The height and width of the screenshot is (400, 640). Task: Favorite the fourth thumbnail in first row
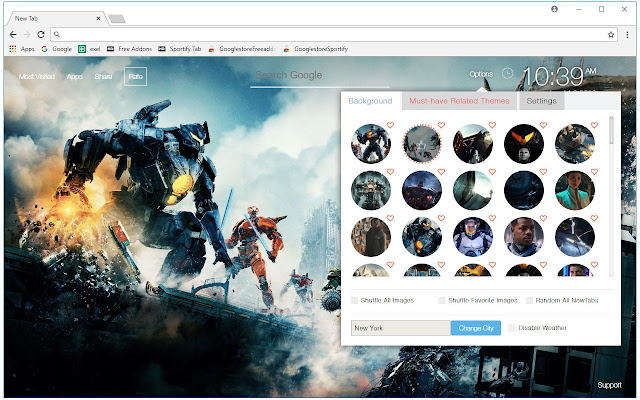click(x=543, y=125)
